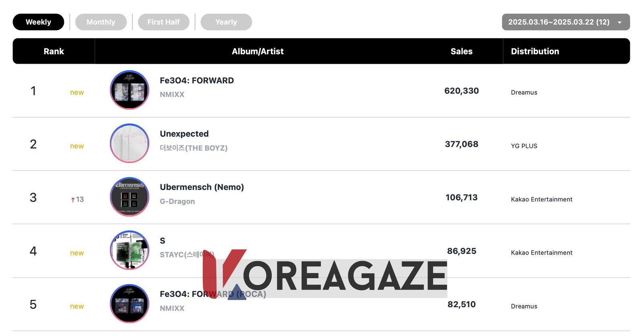644x336 pixels.
Task: Open the 2025.03.16~2025.03.22 period selector
Action: [x=559, y=22]
